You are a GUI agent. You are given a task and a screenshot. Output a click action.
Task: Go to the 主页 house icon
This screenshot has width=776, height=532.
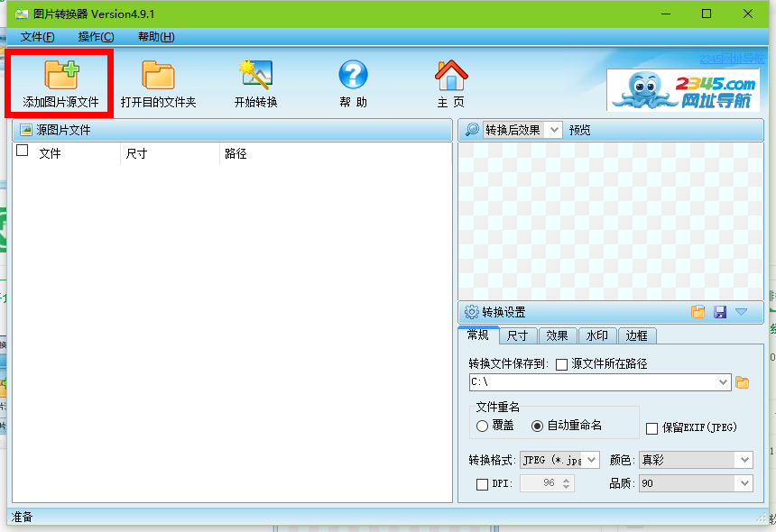pos(451,75)
